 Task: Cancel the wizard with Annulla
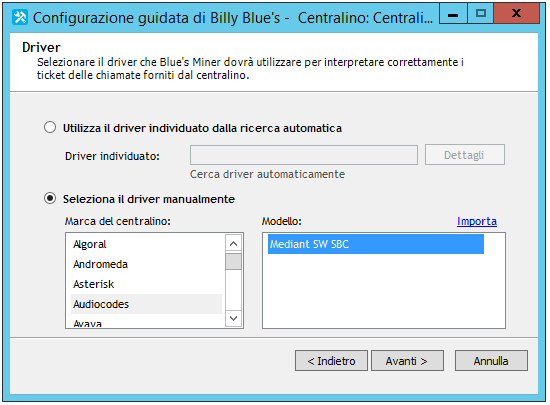(491, 360)
